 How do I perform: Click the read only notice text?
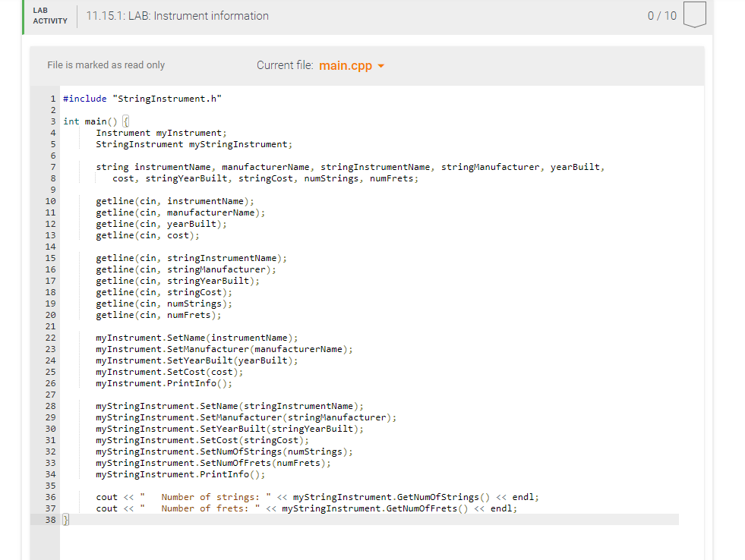pos(106,64)
